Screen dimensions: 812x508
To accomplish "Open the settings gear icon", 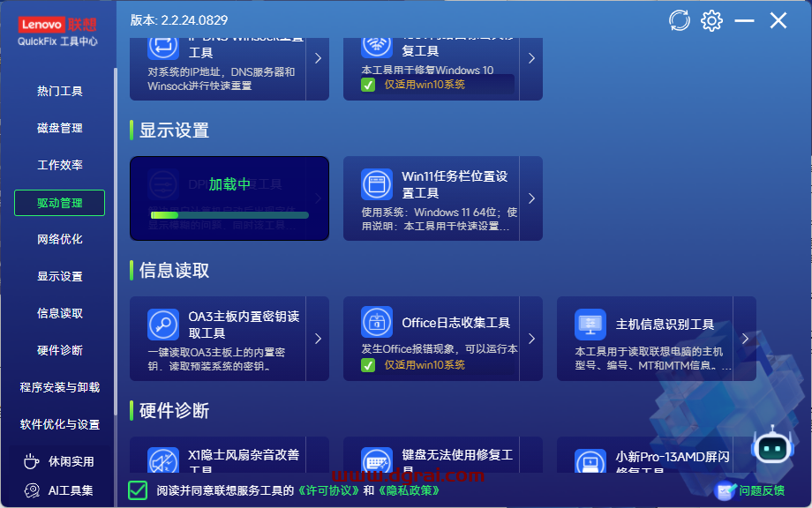I will (711, 20).
